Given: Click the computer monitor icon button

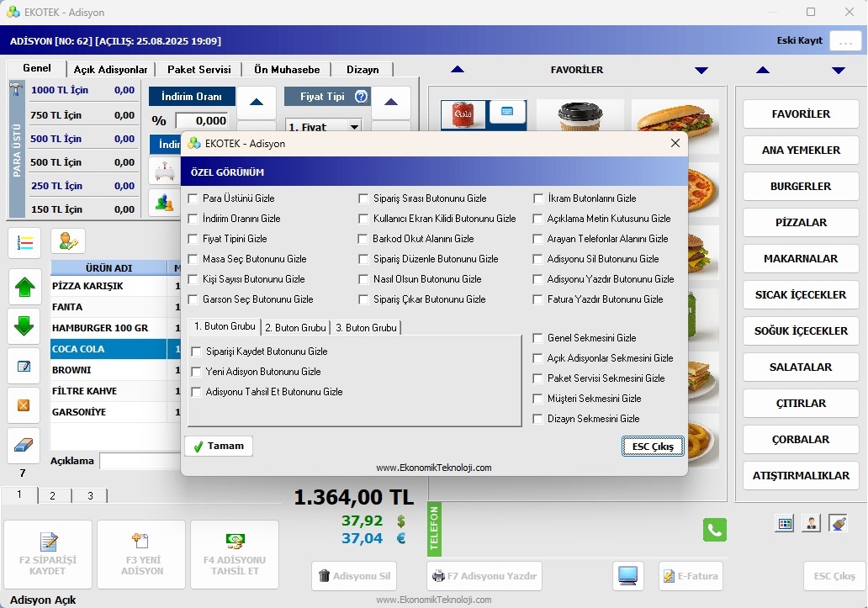Looking at the screenshot, I should click(627, 576).
